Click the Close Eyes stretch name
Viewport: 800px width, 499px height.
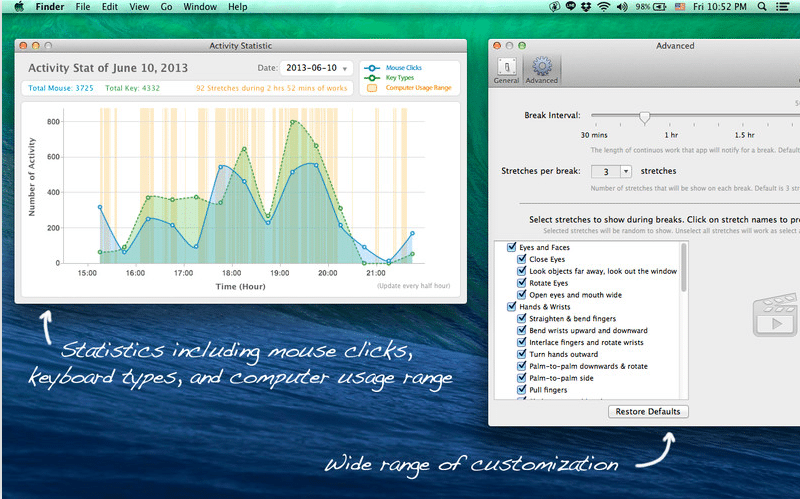(x=547, y=259)
